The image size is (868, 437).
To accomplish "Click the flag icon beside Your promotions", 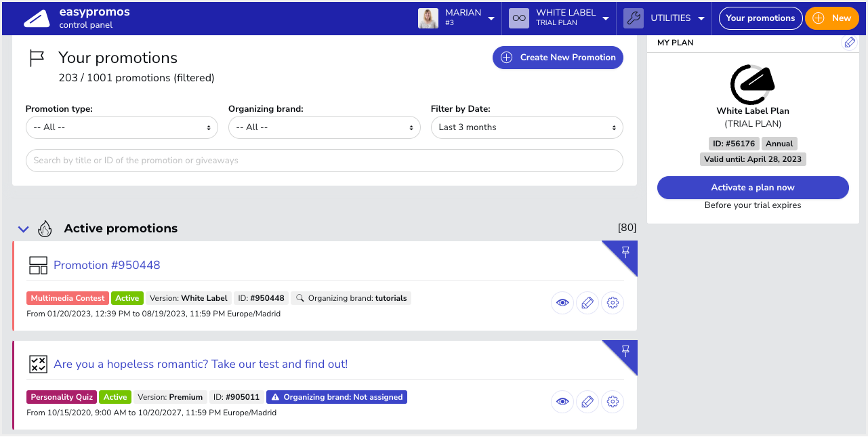I will (37, 58).
